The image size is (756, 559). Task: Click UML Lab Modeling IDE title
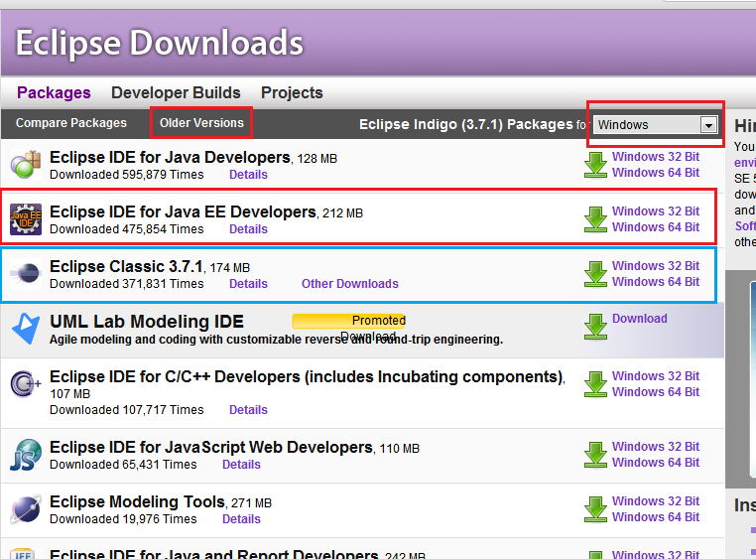click(147, 322)
